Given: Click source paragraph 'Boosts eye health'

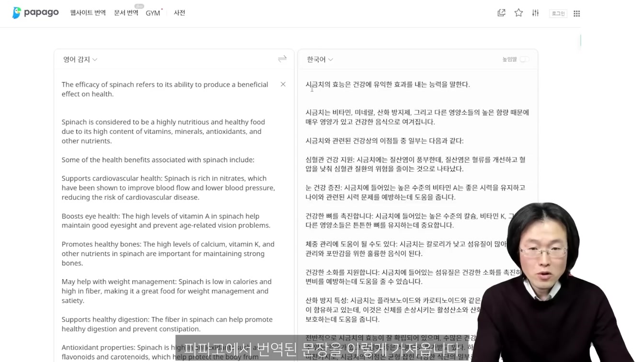Looking at the screenshot, I should click(166, 221).
